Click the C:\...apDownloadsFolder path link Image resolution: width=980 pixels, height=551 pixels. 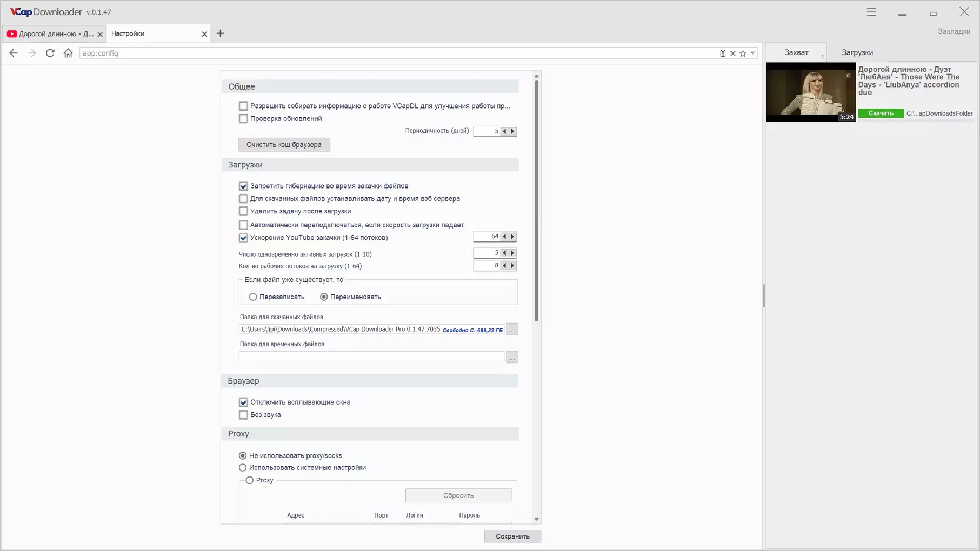tap(939, 113)
